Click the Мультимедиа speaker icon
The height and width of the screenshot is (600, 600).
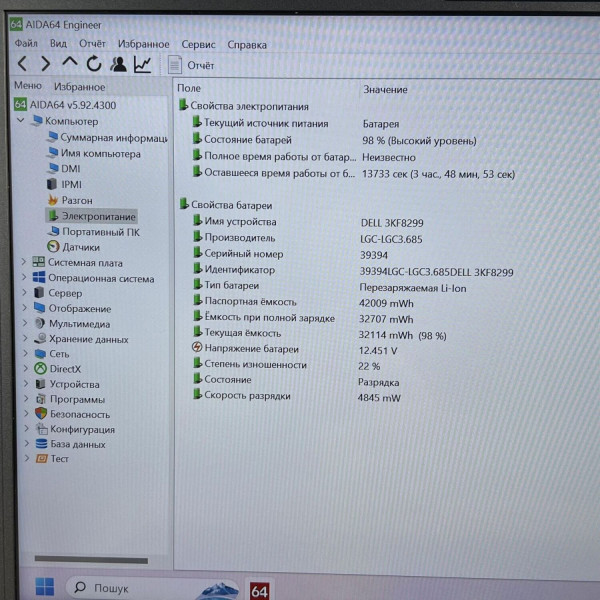39,323
